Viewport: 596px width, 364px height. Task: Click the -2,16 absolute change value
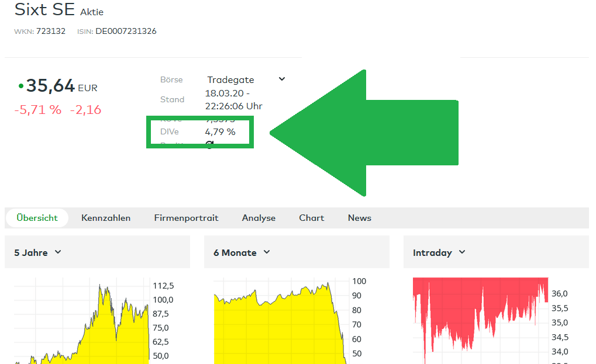[85, 110]
